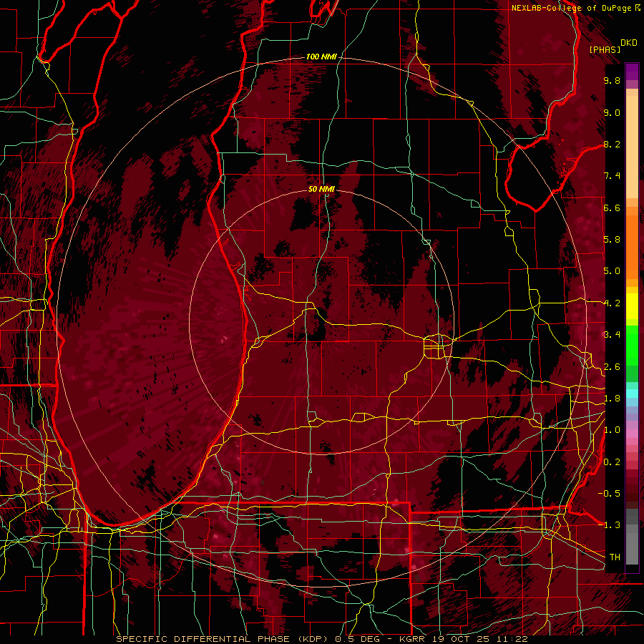This screenshot has width=644, height=644.
Task: Click the purple top segment of color bar
Action: click(x=632, y=72)
